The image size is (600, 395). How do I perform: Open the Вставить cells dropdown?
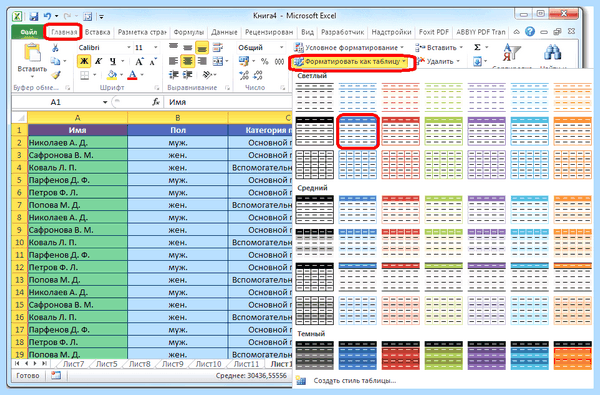[439, 47]
